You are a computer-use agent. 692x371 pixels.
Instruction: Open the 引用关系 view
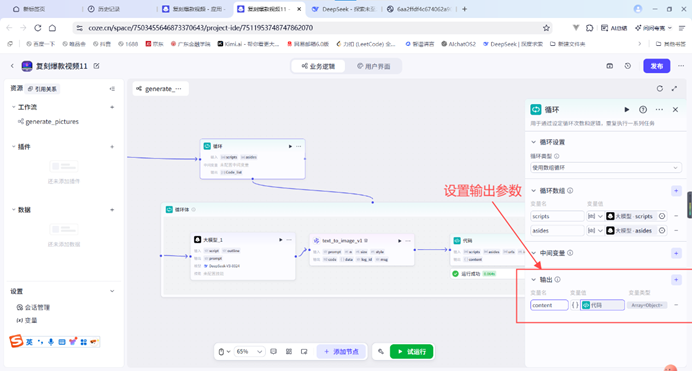click(x=42, y=89)
